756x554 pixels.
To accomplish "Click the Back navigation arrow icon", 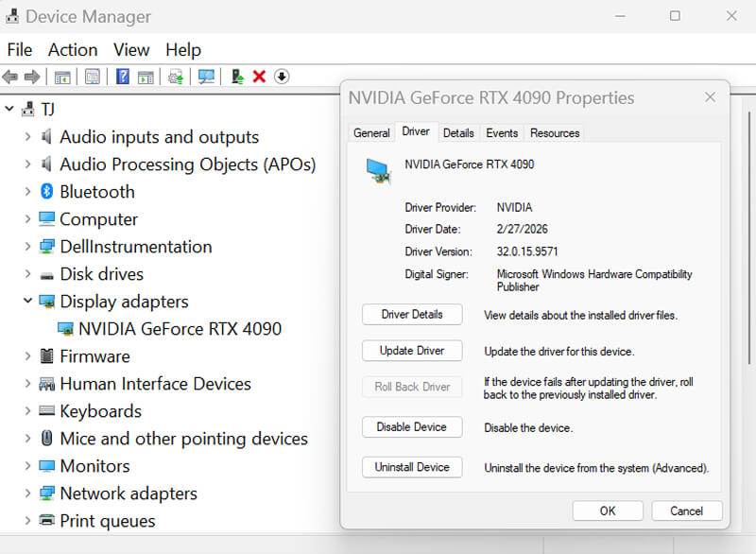I will point(11,76).
